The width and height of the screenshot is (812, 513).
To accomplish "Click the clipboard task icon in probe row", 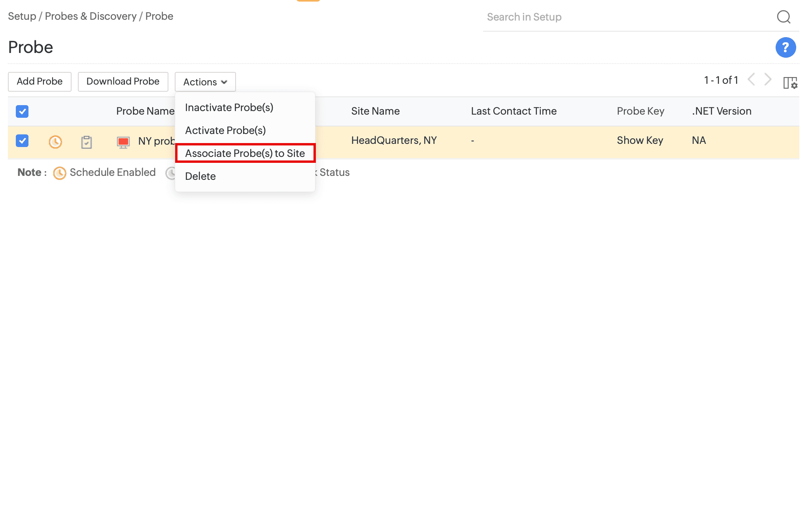I will pyautogui.click(x=86, y=142).
